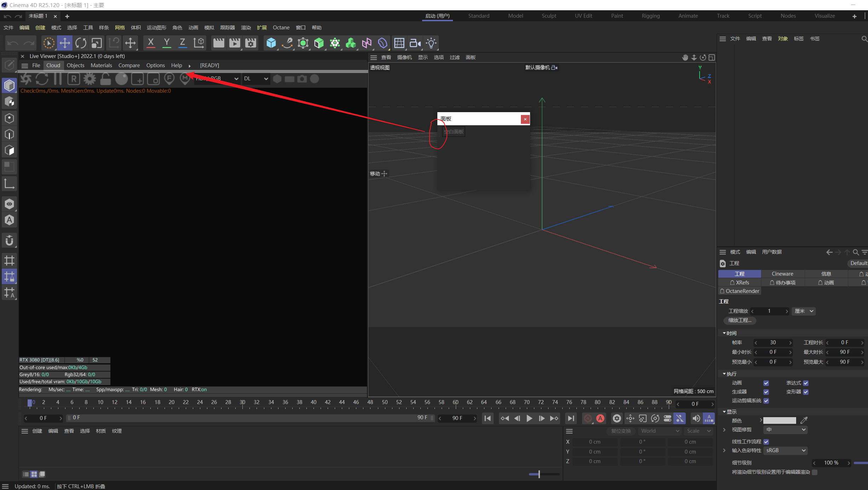The height and width of the screenshot is (490, 868).
Task: Collapse the 时间 section
Action: 724,333
